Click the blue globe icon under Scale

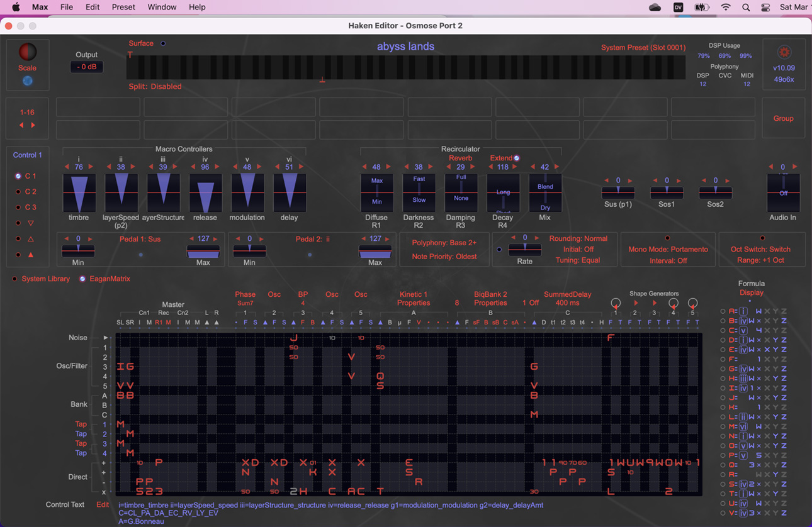28,80
